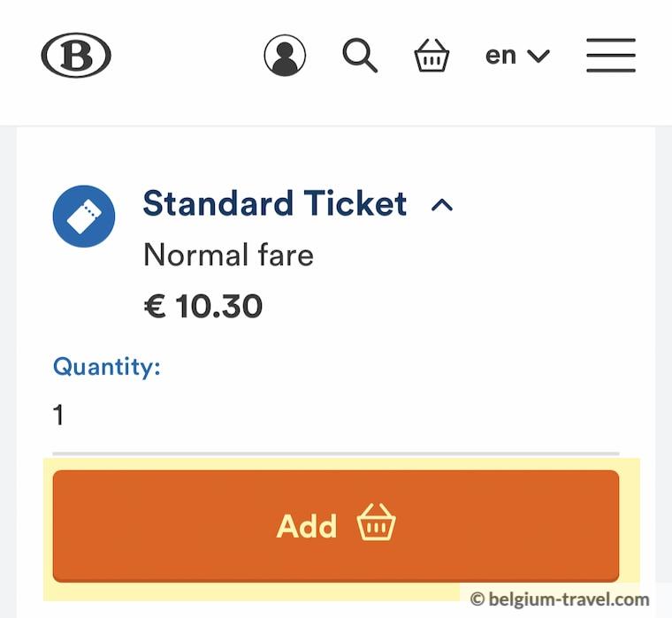
Task: Open the shopping basket in the header
Action: click(x=431, y=56)
